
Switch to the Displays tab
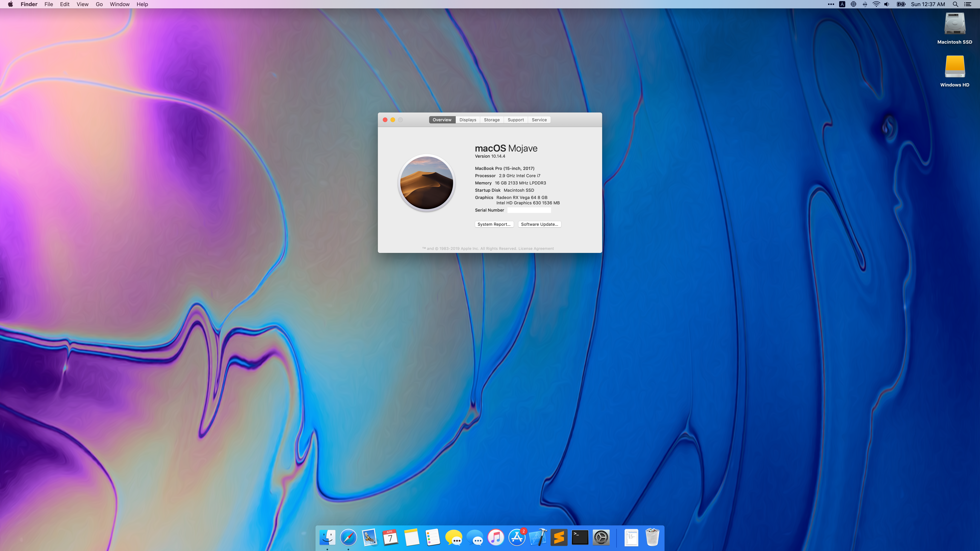coord(468,120)
